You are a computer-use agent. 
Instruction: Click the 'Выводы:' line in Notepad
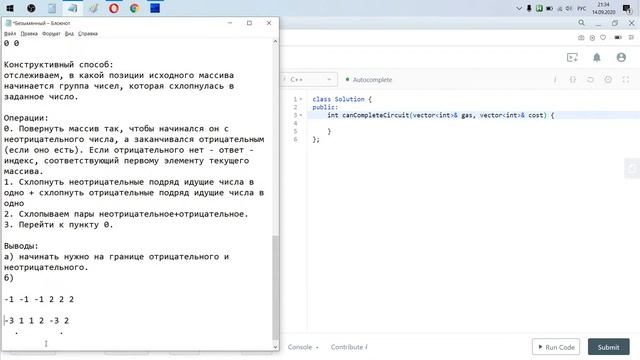tap(21, 246)
